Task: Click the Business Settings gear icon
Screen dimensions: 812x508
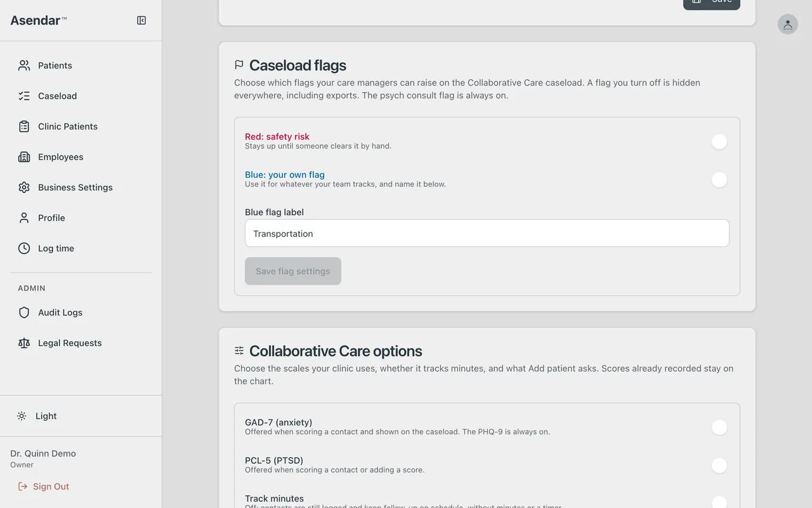Action: coord(24,187)
